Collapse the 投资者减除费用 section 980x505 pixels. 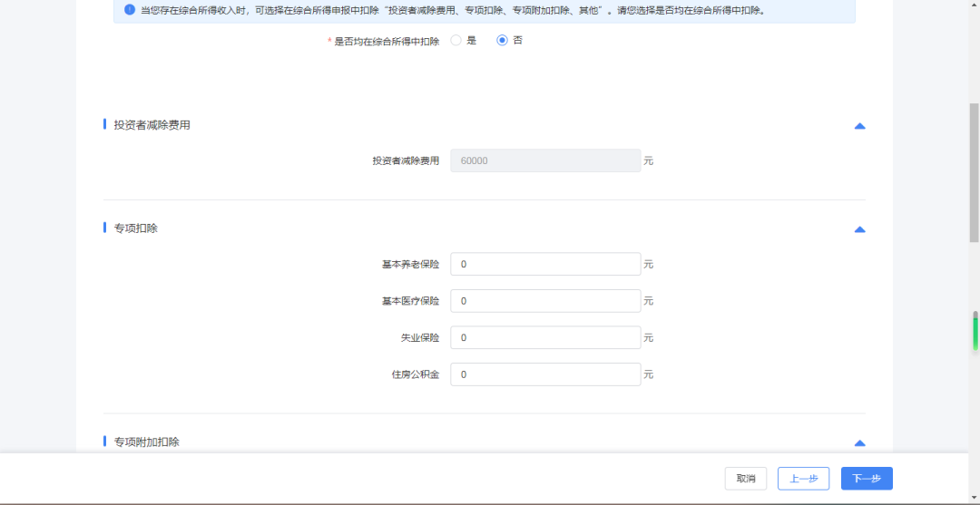coord(859,126)
